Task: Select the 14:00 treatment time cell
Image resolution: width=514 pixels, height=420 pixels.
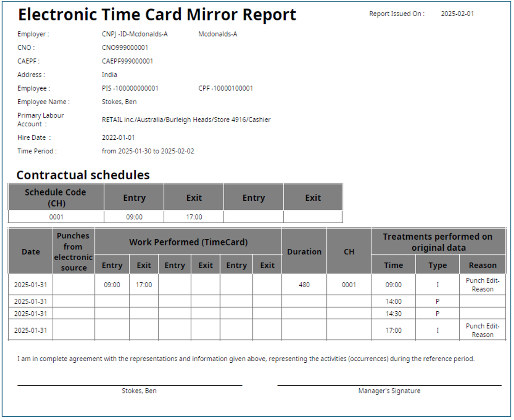Action: [x=393, y=301]
